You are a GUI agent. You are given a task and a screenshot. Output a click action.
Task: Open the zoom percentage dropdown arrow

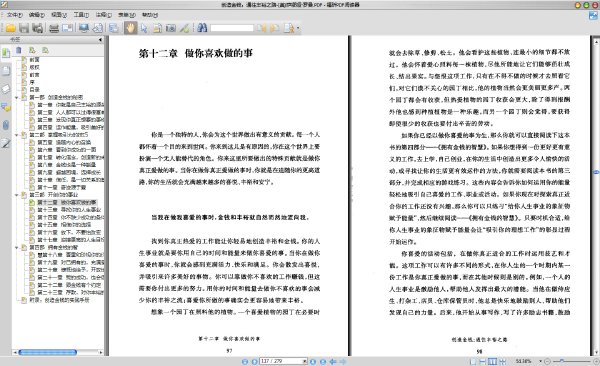click(x=540, y=361)
